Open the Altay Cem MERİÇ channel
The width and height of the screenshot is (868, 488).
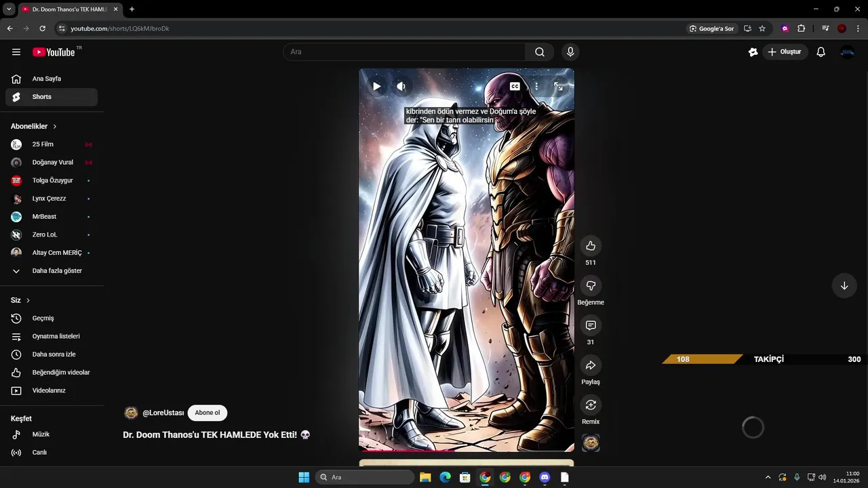pos(52,253)
